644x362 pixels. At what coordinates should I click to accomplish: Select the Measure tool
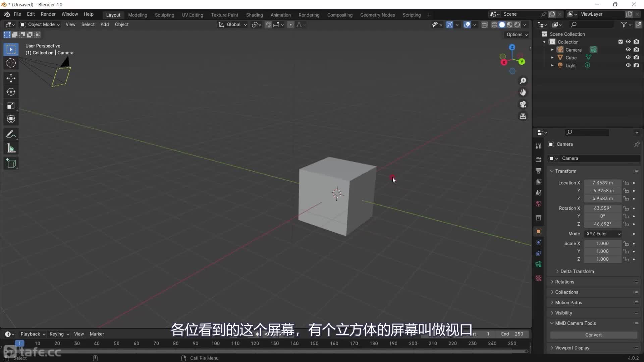11,148
